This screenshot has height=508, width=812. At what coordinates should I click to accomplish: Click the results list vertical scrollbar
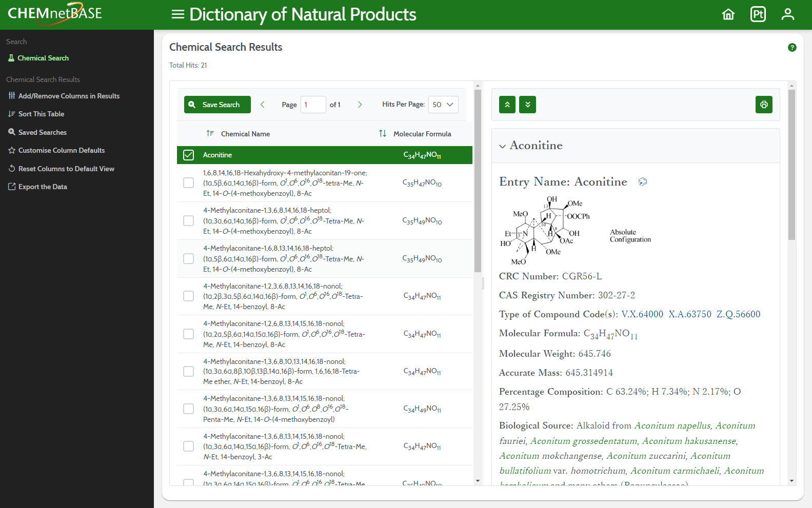[478, 180]
